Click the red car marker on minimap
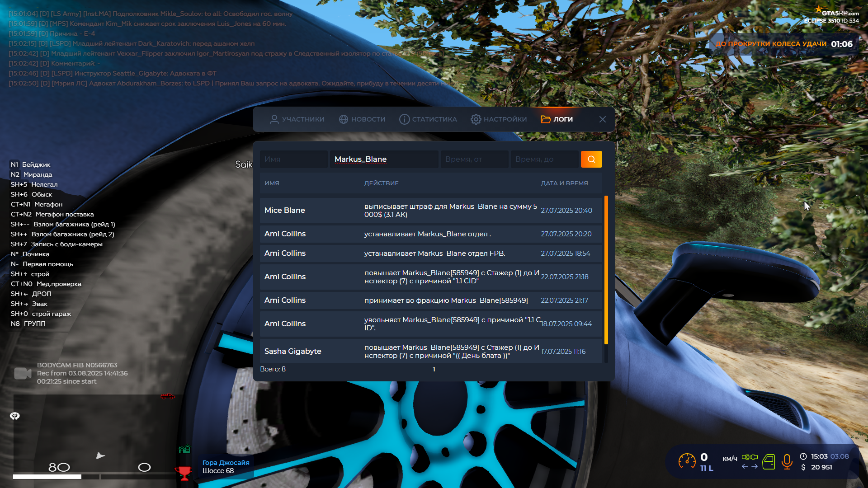 click(168, 396)
